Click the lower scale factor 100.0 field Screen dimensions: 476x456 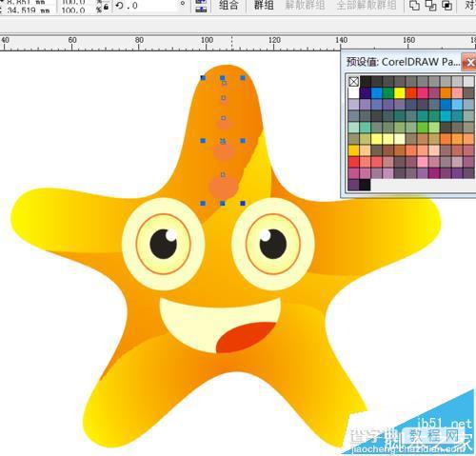coord(73,10)
